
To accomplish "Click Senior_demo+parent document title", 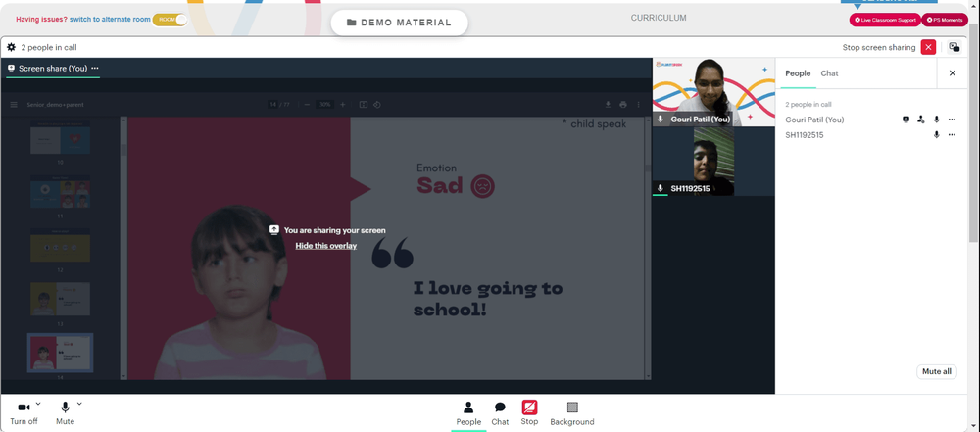I will point(55,105).
